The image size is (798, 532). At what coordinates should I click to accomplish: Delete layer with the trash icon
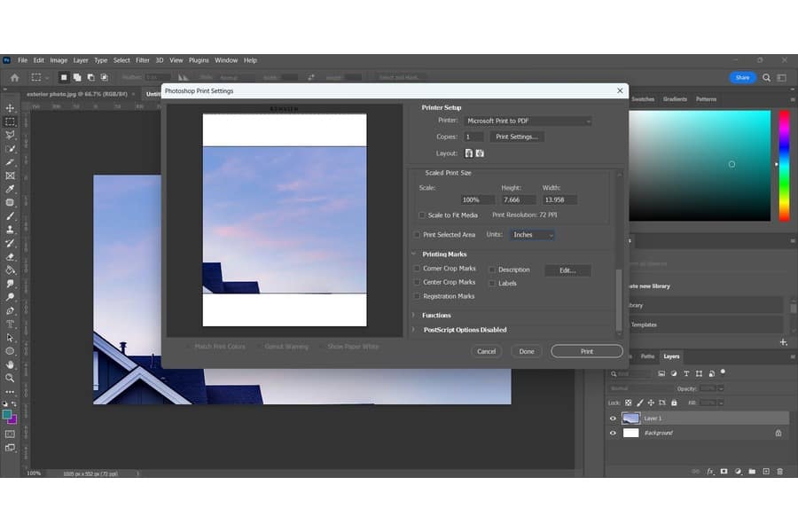[780, 472]
